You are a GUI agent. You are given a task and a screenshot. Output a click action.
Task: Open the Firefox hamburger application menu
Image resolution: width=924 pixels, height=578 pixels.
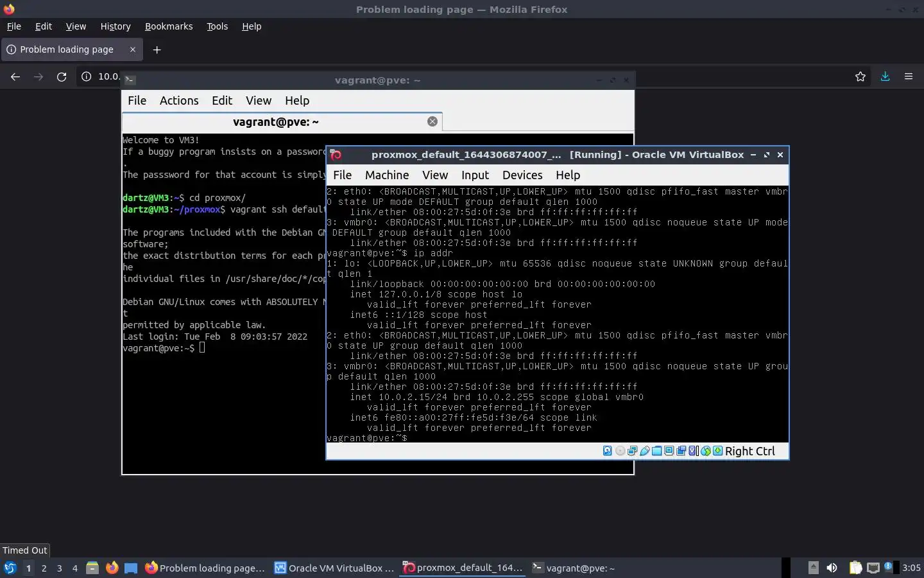(x=909, y=76)
